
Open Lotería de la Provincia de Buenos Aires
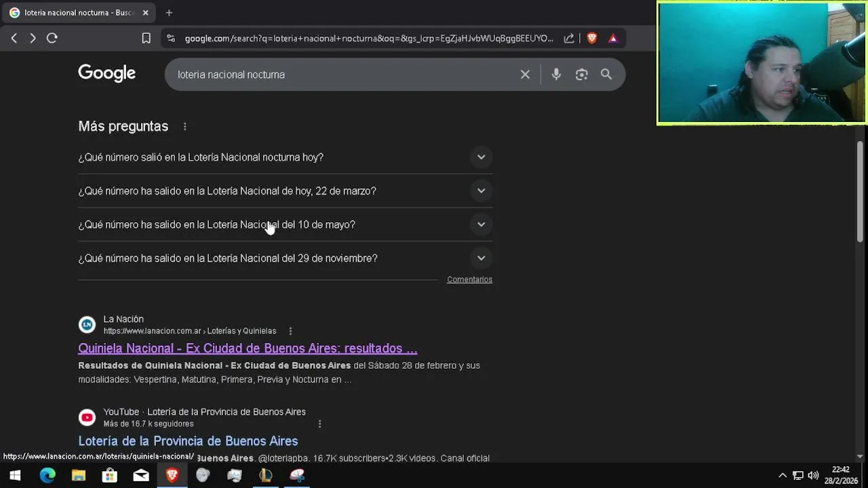pyautogui.click(x=188, y=441)
